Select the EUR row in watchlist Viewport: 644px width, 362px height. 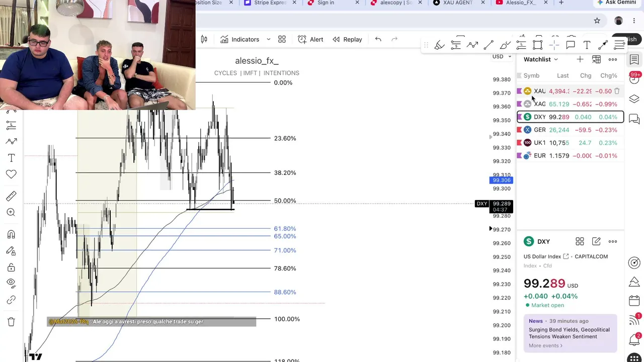click(x=571, y=155)
